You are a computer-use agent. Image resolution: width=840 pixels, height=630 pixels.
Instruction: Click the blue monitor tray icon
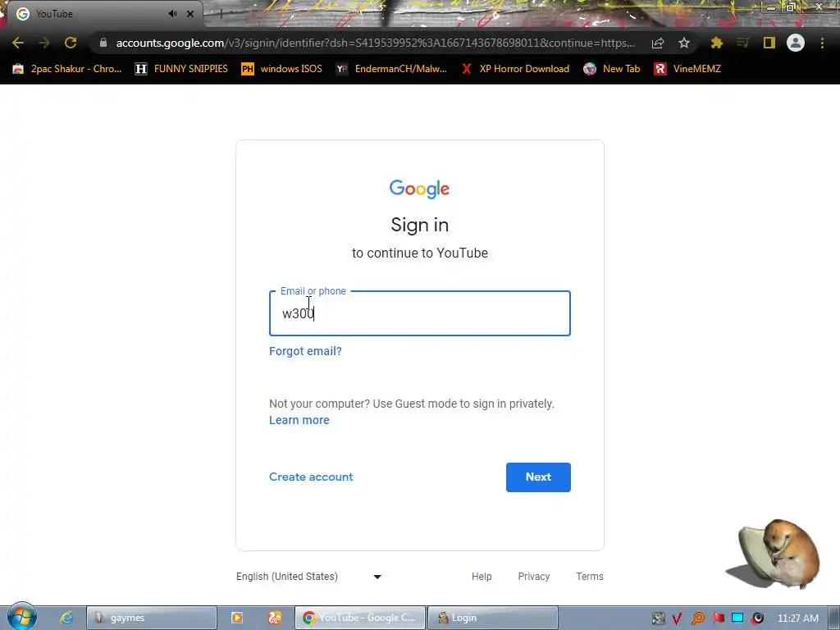click(x=737, y=619)
